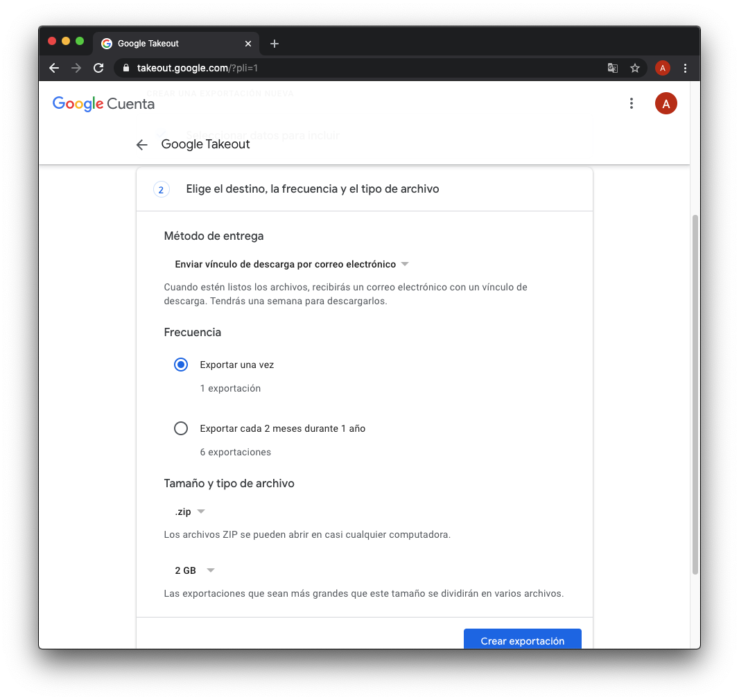Go back using the arrow beside Google Takeout
739x700 pixels.
[141, 145]
